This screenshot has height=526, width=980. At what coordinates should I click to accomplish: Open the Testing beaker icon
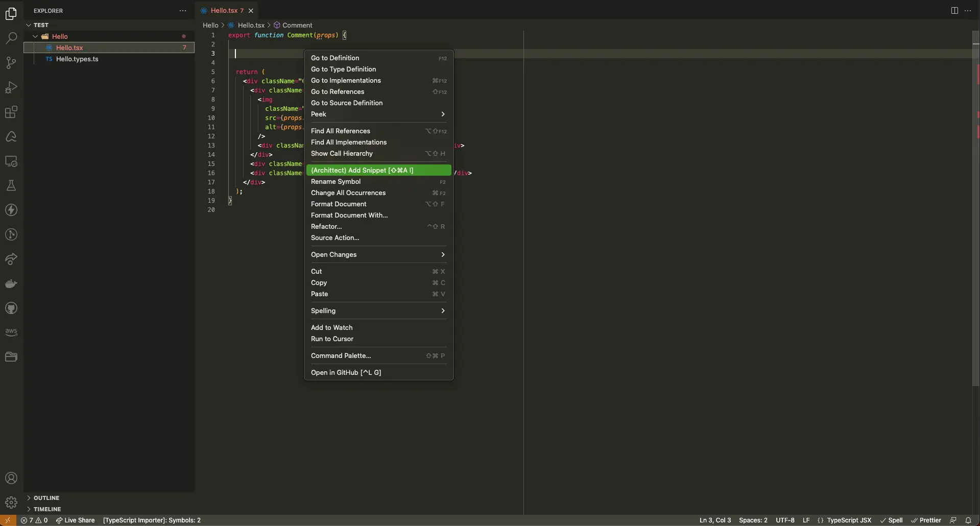11,185
